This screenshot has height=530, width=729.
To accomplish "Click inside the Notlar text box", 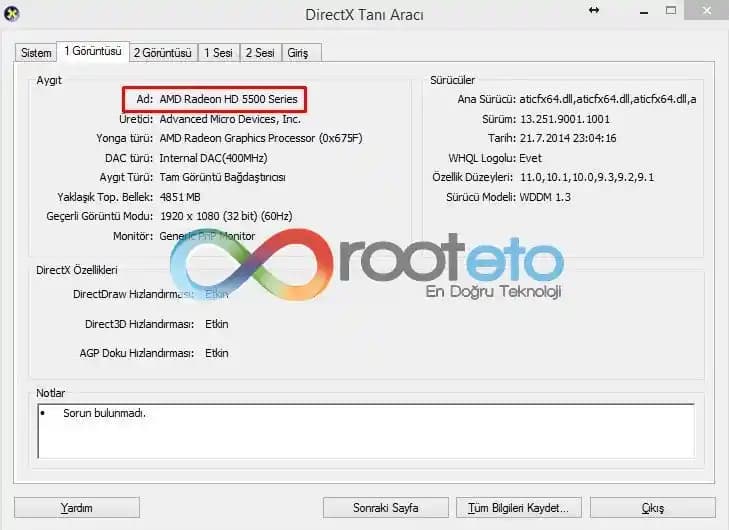I will pyautogui.click(x=366, y=431).
